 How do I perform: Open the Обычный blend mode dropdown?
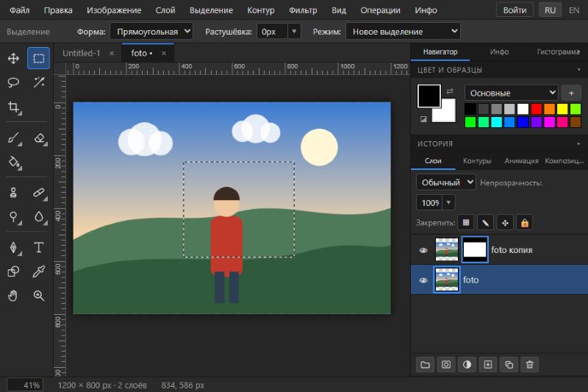[446, 182]
